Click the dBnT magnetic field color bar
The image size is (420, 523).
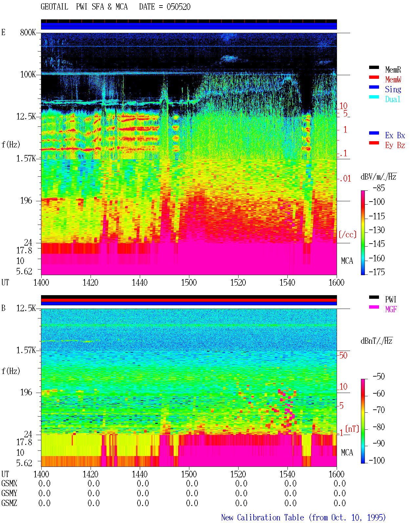pyautogui.click(x=363, y=421)
